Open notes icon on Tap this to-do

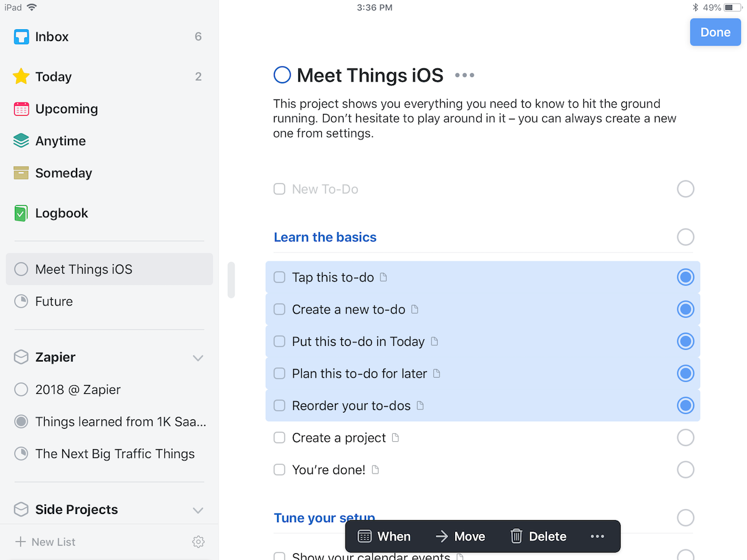(383, 277)
